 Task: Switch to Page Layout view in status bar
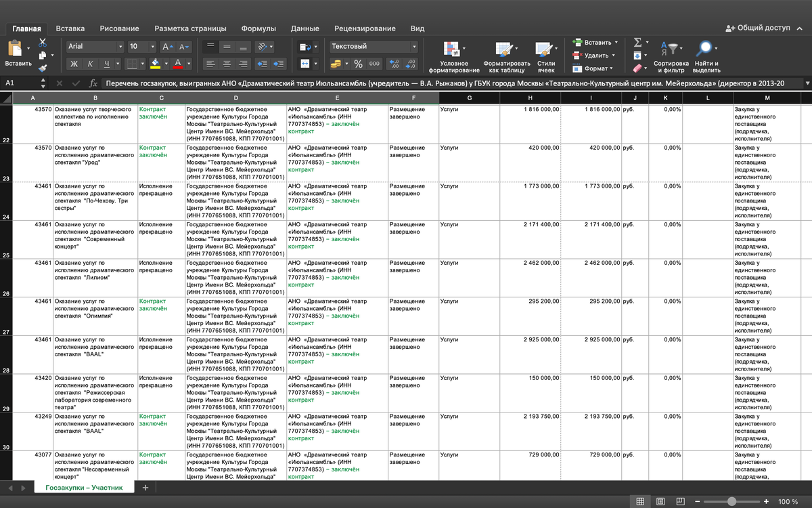coord(660,501)
